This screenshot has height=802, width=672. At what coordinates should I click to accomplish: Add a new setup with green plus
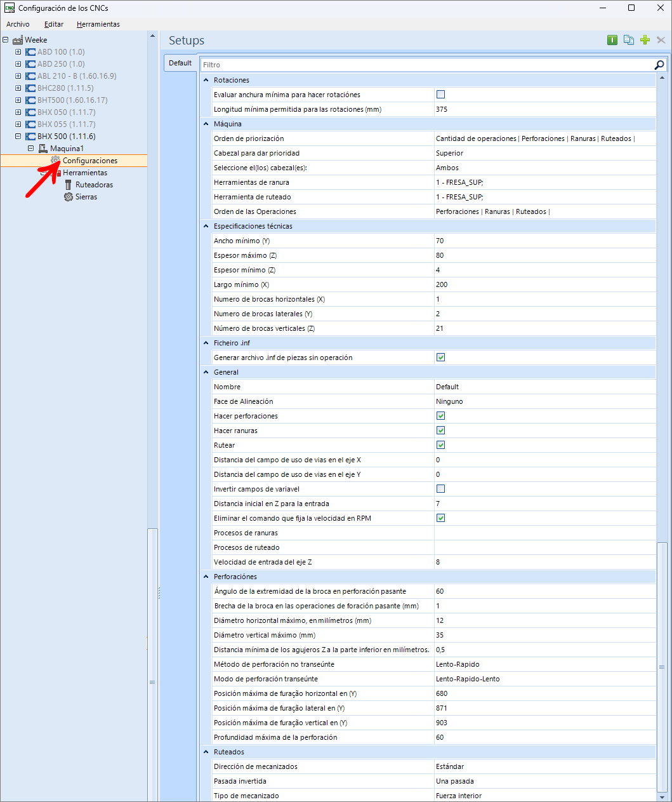click(x=645, y=40)
